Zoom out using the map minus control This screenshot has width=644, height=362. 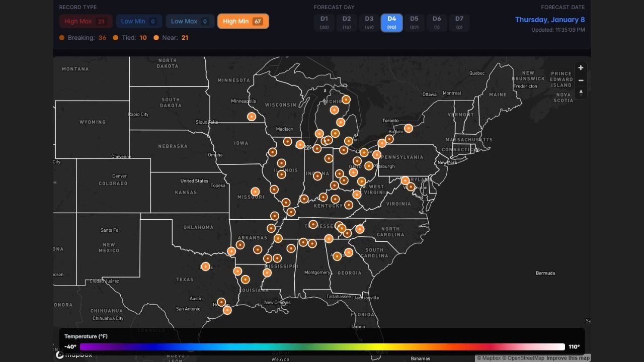tap(581, 80)
